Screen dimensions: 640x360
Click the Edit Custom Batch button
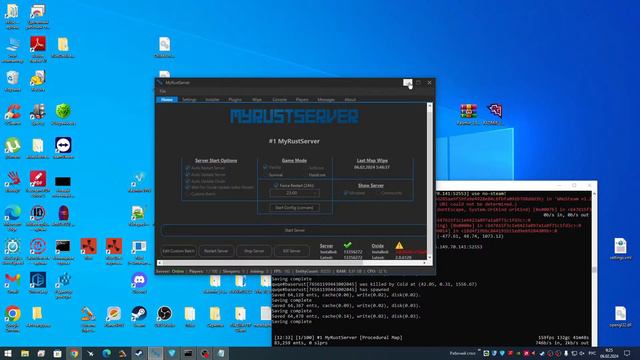point(178,251)
